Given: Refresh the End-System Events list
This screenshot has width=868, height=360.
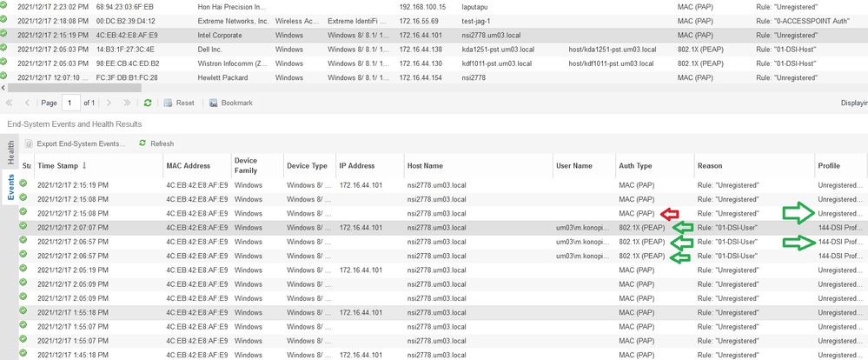Looking at the screenshot, I should [x=156, y=143].
